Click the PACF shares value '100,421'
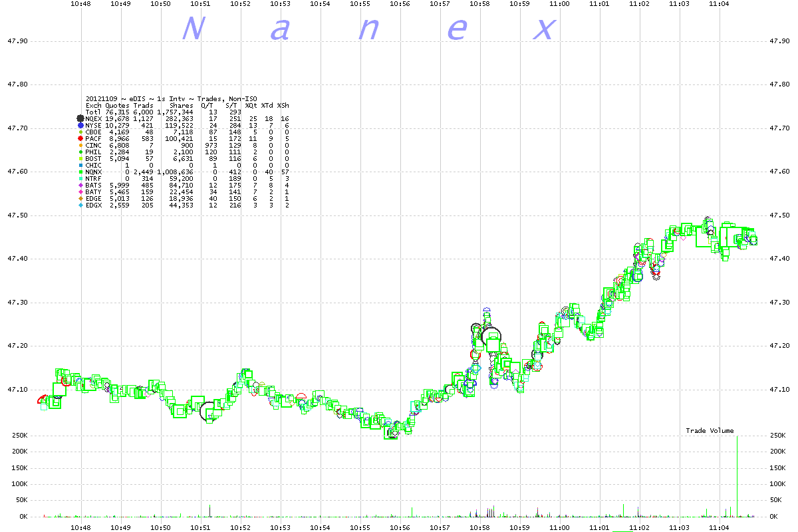Image resolution: width=798 pixels, height=532 pixels. tap(180, 138)
